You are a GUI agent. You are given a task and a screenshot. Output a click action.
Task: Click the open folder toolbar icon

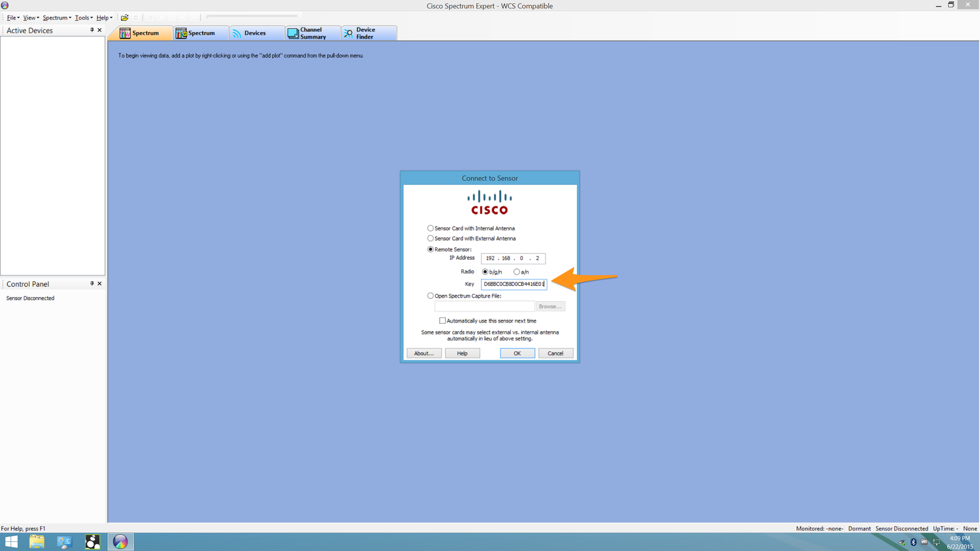(x=124, y=18)
